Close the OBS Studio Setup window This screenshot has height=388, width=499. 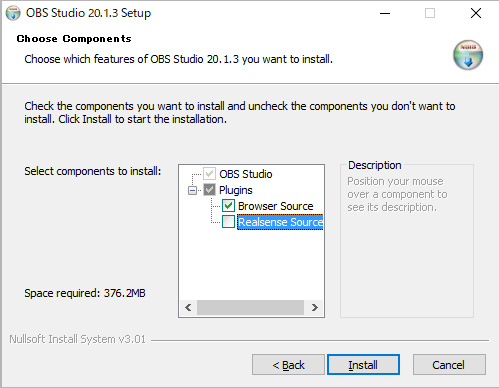(476, 13)
